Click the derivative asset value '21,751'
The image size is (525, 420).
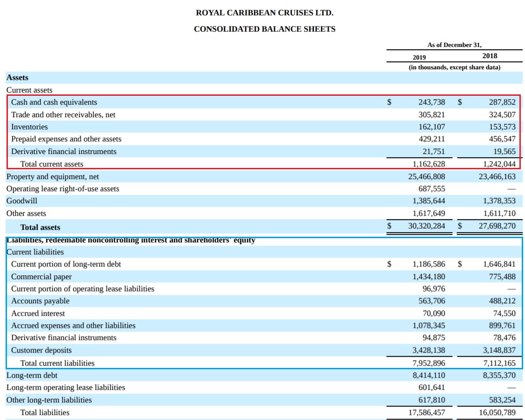click(x=433, y=151)
